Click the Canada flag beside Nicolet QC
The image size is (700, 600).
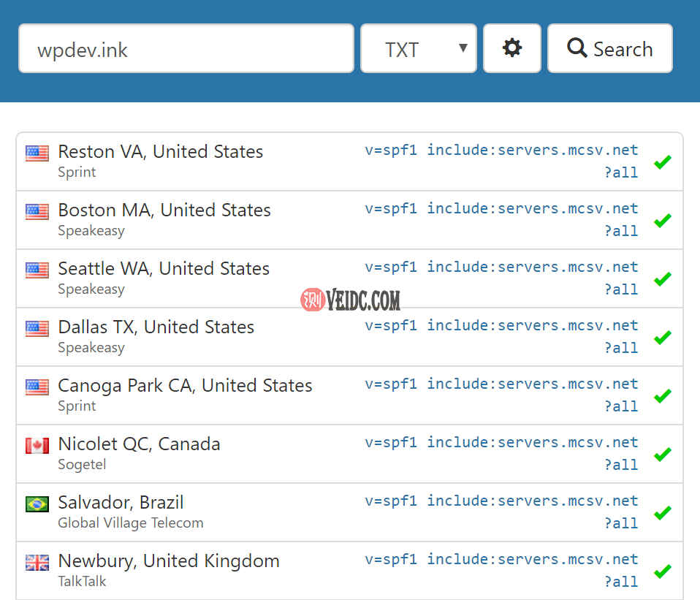[37, 446]
